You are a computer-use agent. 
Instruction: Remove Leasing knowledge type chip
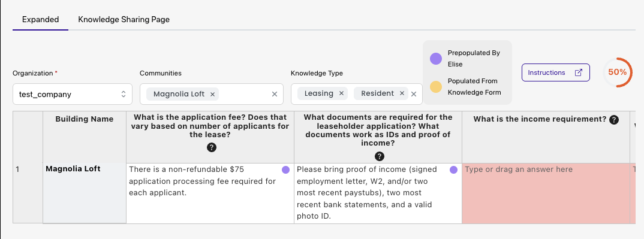(x=341, y=93)
